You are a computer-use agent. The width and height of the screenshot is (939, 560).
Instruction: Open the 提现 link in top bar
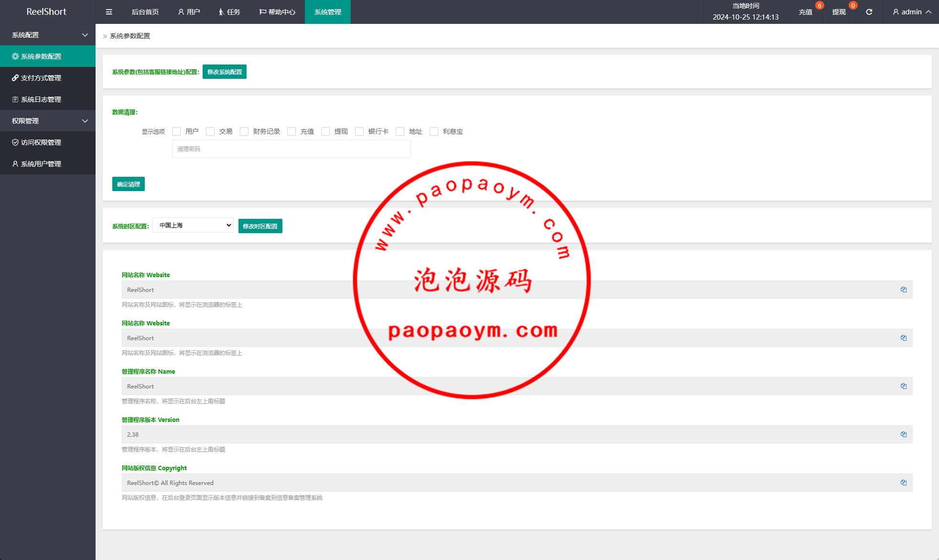pyautogui.click(x=839, y=12)
